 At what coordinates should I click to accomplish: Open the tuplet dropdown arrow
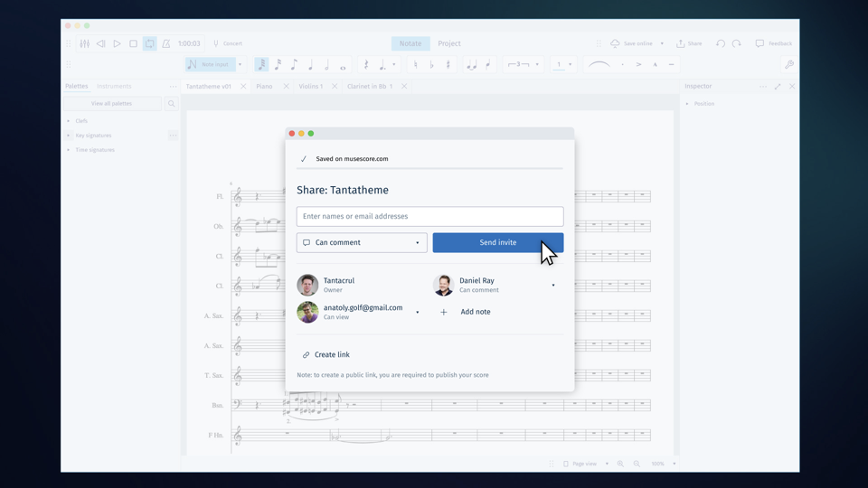[x=537, y=64]
